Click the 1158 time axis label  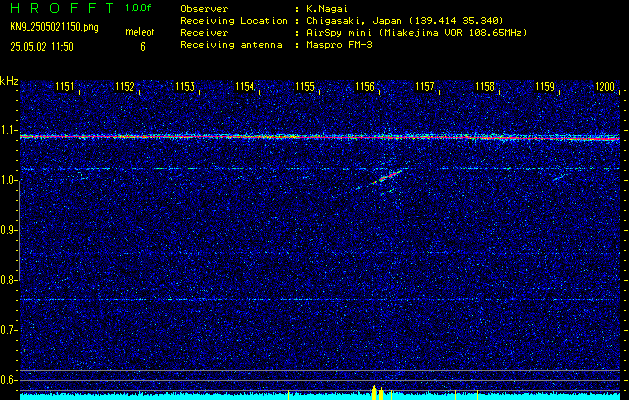pyautogui.click(x=485, y=86)
